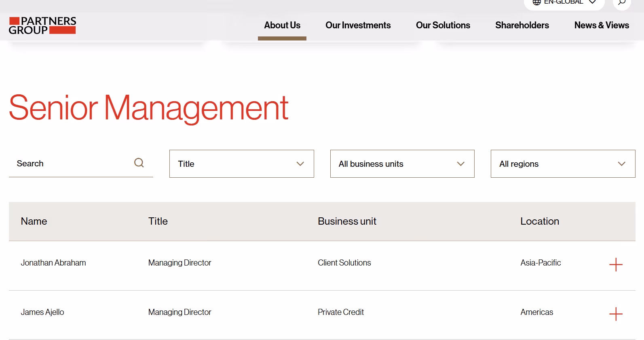This screenshot has height=340, width=644.
Task: Open the About Us menu
Action: [x=282, y=25]
